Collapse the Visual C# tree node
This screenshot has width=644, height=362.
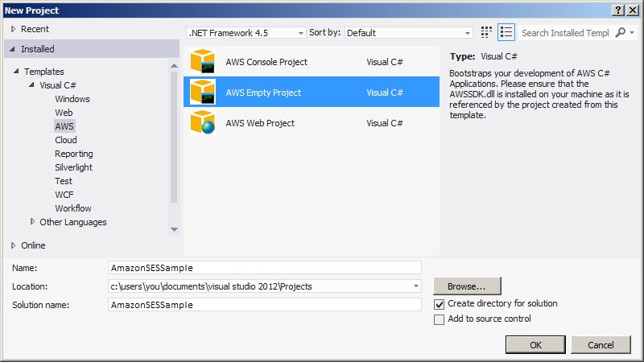[x=31, y=85]
